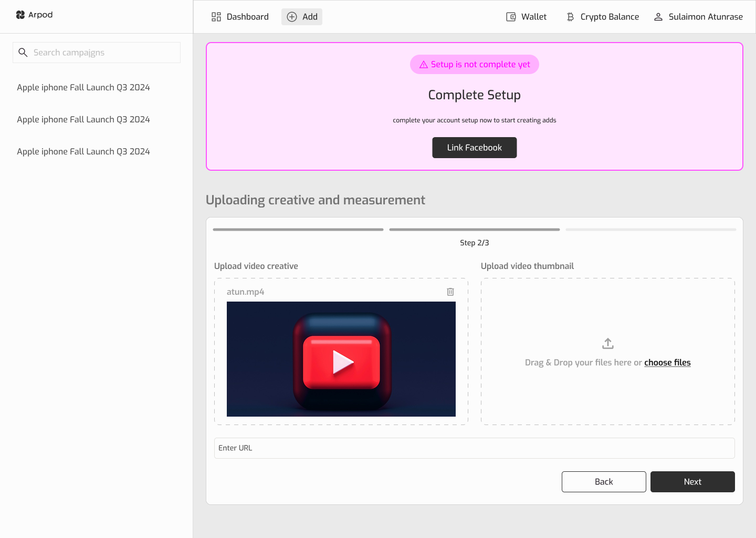Click the first step progress bar segment
Image resolution: width=756 pixels, height=538 pixels.
click(298, 230)
